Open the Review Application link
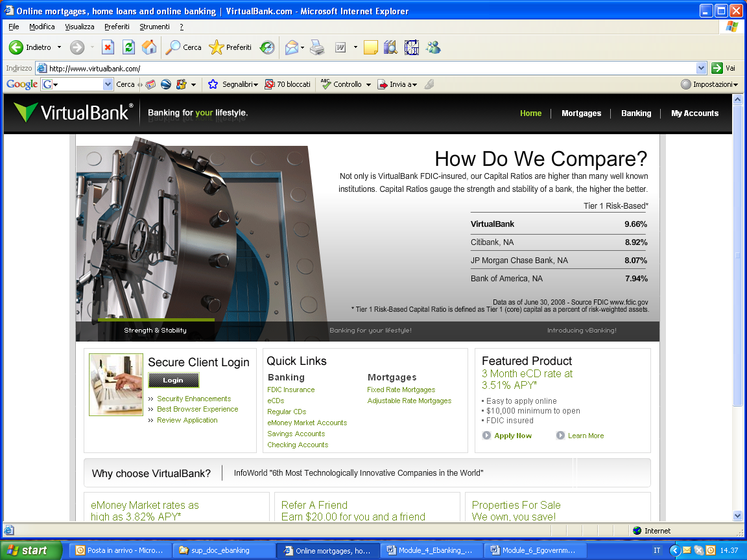This screenshot has height=560, width=747. pos(187,420)
